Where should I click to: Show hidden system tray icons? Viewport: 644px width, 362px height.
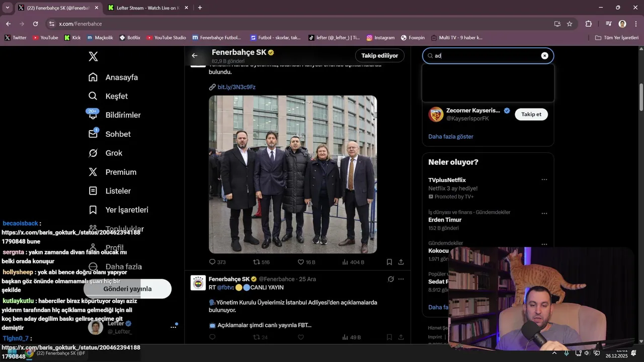554,353
